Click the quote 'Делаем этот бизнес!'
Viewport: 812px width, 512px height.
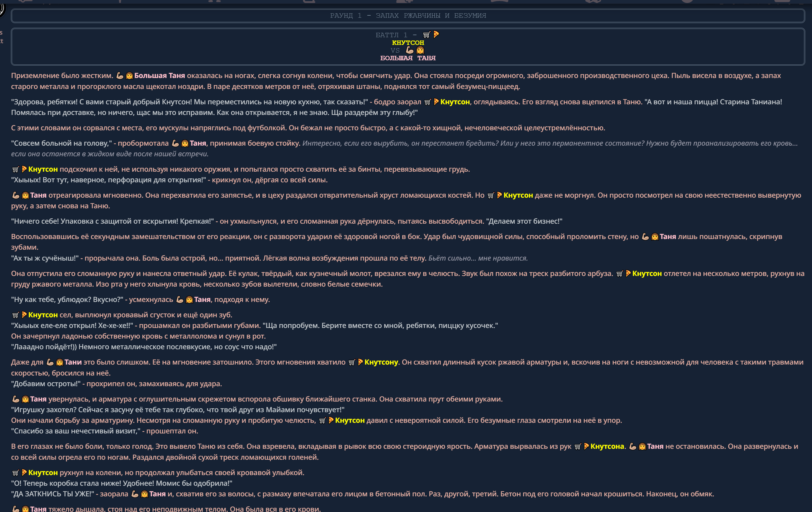tap(524, 221)
